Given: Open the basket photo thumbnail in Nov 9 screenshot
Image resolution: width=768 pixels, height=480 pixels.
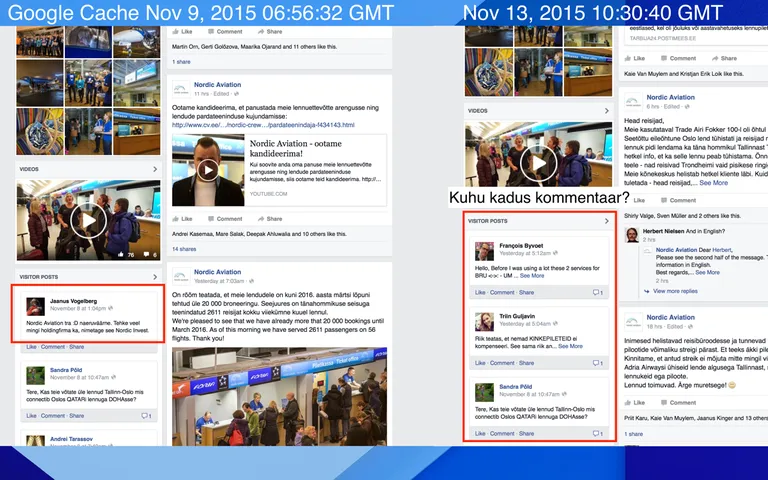Looking at the screenshot, I should (40, 132).
